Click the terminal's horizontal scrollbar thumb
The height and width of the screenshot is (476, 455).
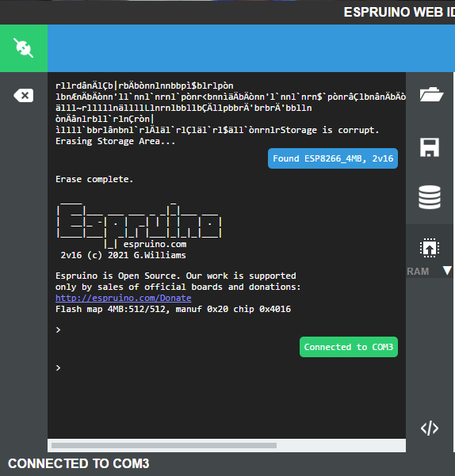pyautogui.click(x=164, y=445)
